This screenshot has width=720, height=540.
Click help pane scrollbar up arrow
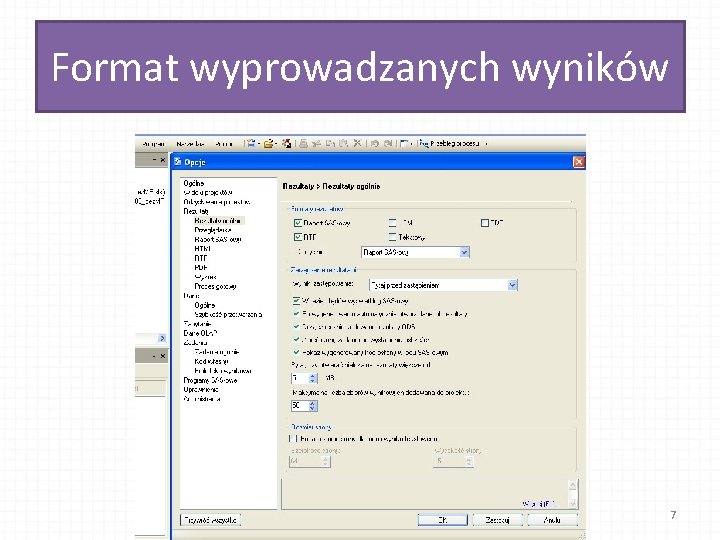point(573,485)
